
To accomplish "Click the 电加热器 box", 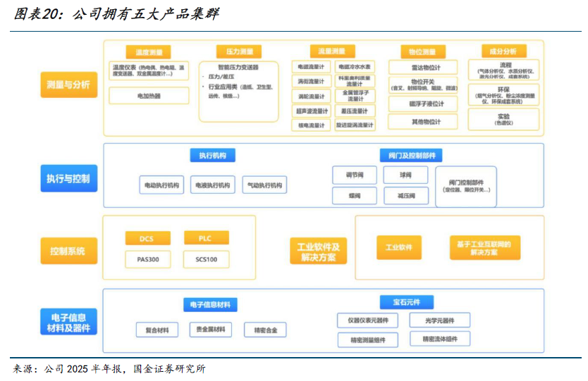I will tap(149, 95).
